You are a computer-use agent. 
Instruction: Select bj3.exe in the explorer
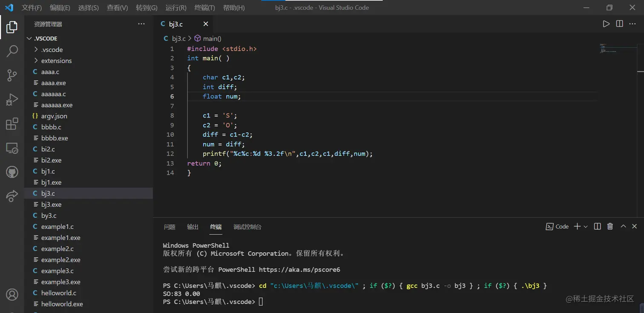(89, 204)
